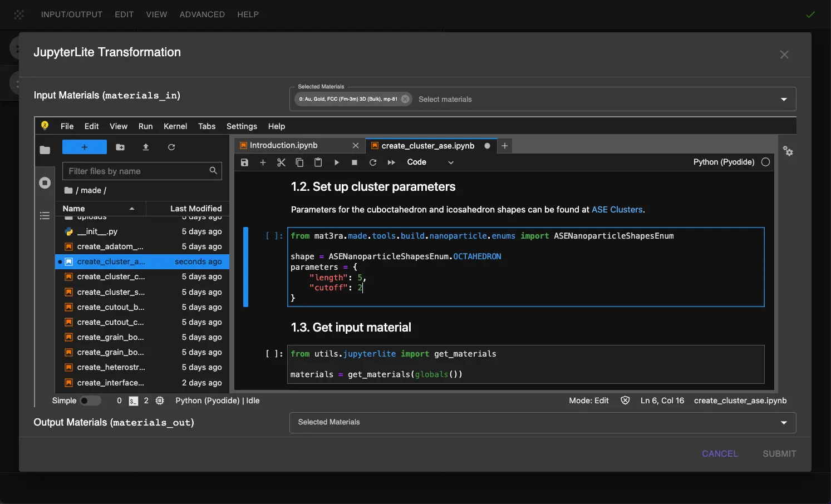The height and width of the screenshot is (504, 831).
Task: Save the notebook with the floppy disk icon
Action: (x=244, y=162)
